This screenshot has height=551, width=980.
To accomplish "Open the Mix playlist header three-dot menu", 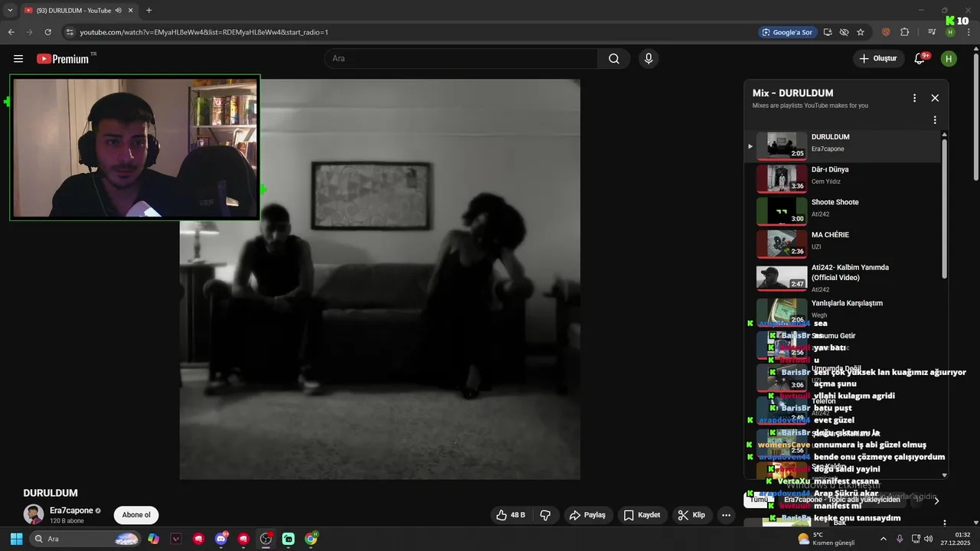I will point(914,98).
